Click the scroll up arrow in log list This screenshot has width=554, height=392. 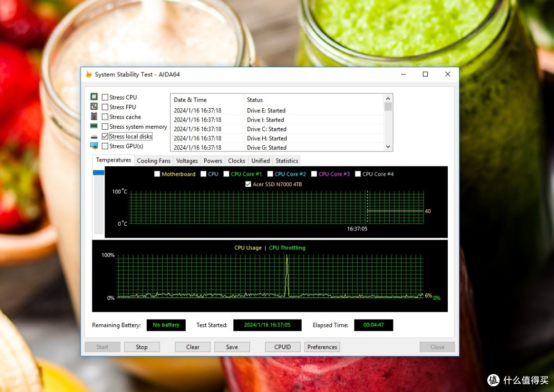388,99
